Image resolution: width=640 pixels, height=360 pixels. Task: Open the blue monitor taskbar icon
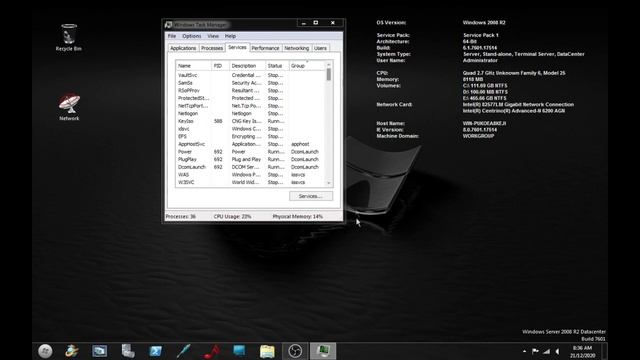[x=239, y=351]
